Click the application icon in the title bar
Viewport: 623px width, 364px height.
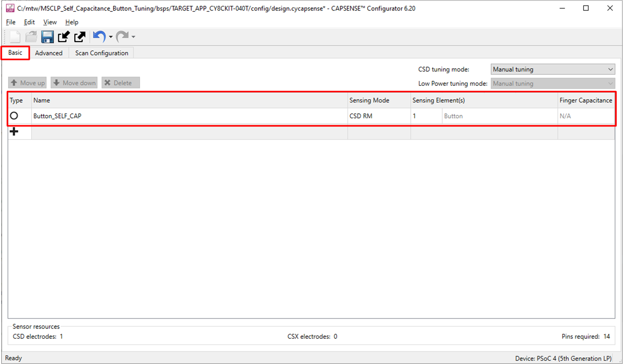click(10, 8)
